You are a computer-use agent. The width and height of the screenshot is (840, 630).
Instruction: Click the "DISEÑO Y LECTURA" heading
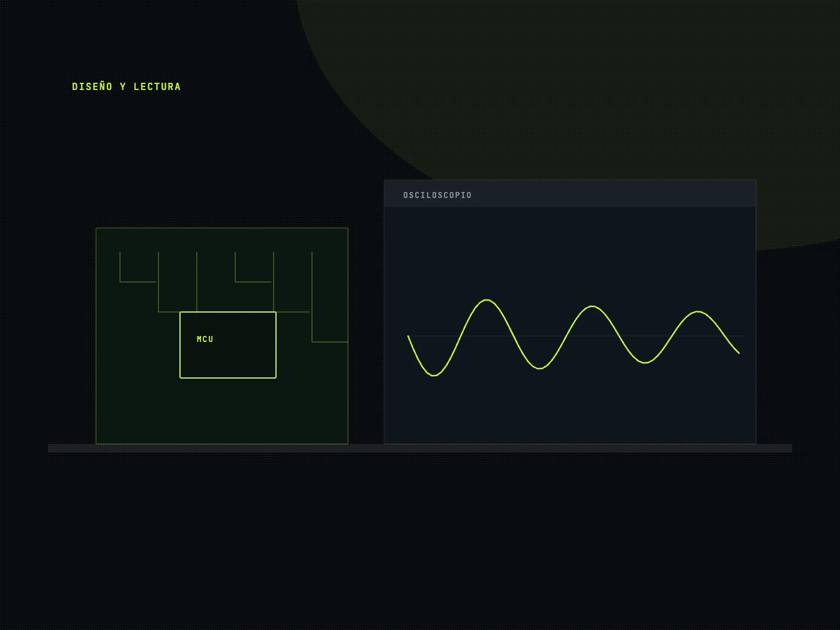(126, 86)
